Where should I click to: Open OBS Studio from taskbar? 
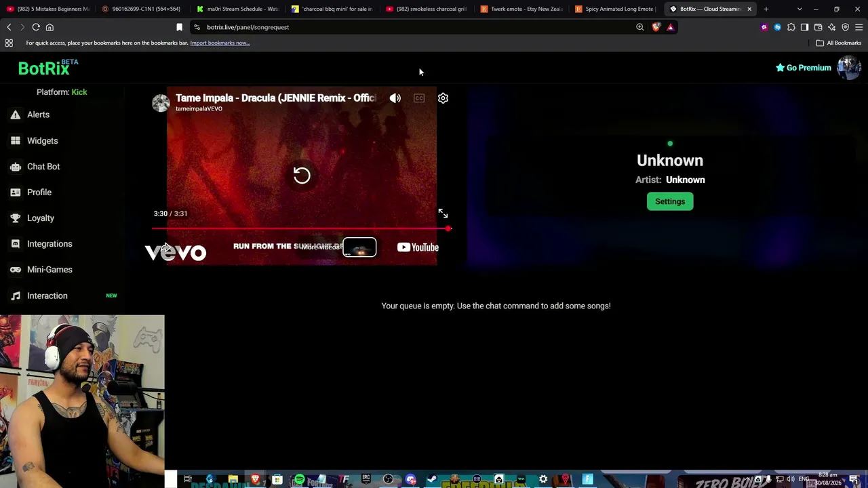(389, 480)
